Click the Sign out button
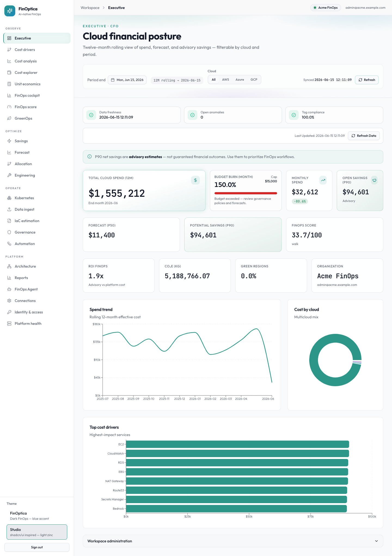 pyautogui.click(x=37, y=547)
